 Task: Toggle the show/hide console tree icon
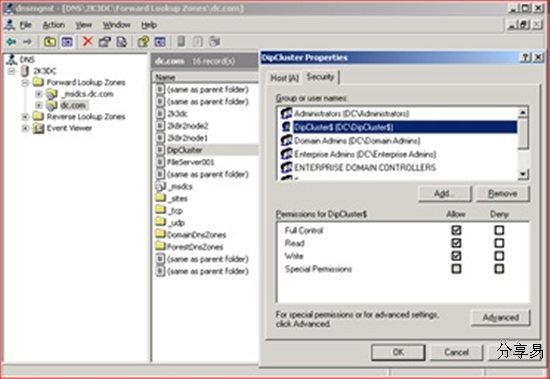[67, 42]
